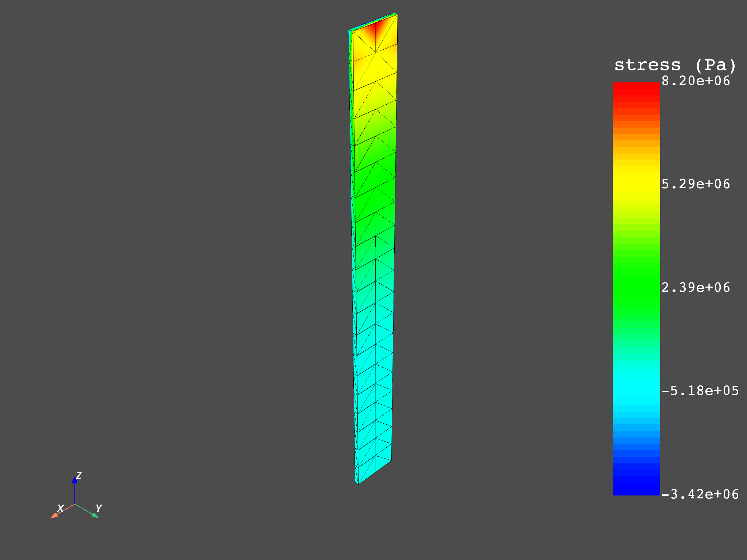The height and width of the screenshot is (560, 747).
Task: Click the 5.29e+06 scale label
Action: (x=696, y=184)
